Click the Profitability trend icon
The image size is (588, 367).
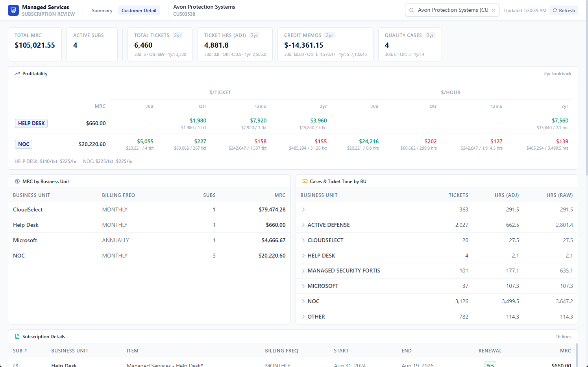tap(17, 74)
